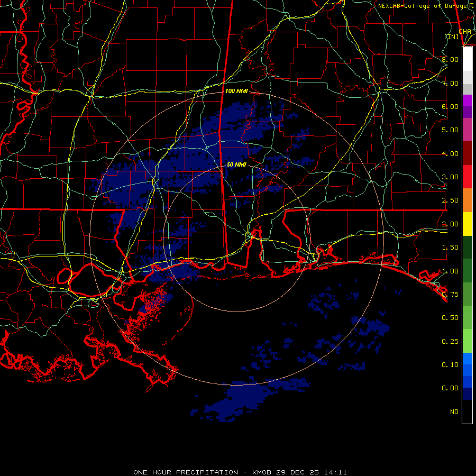Select the 6.00 legend value
Image resolution: width=476 pixels, height=476 pixels.
[450, 106]
